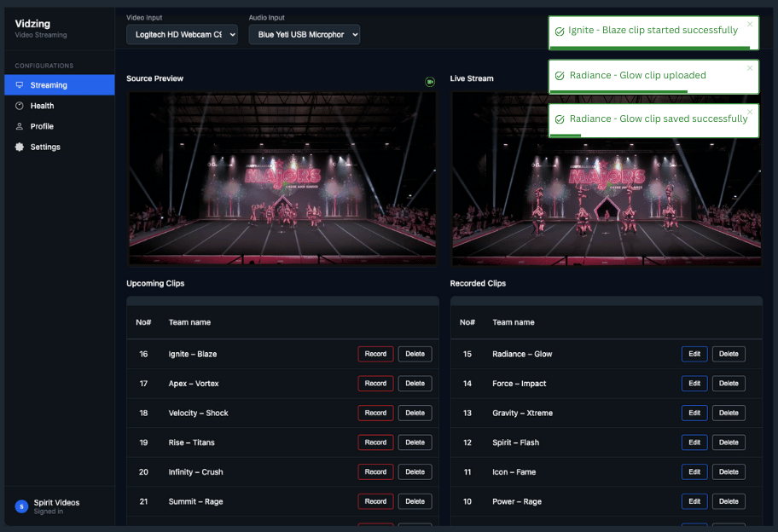This screenshot has width=778, height=532.
Task: Click the Spirit Videos account name
Action: coord(56,502)
